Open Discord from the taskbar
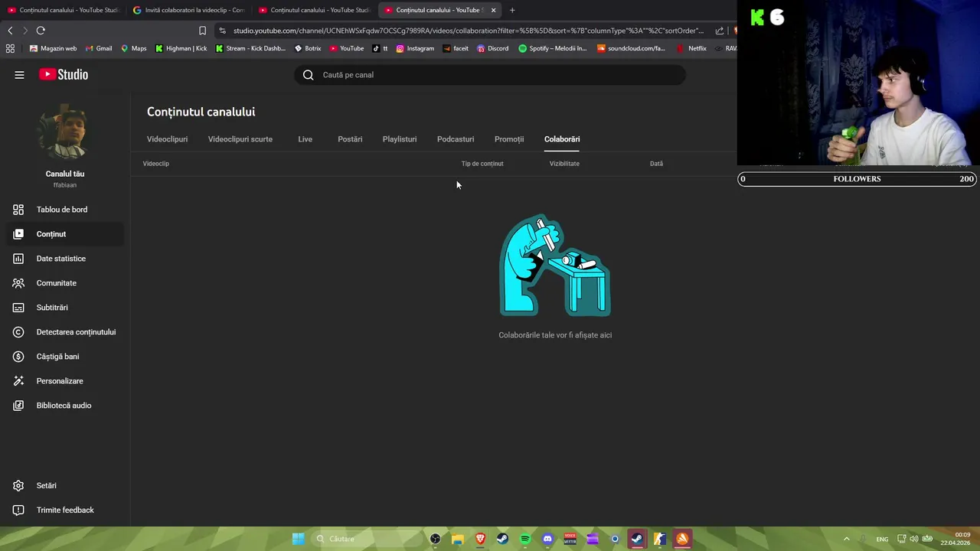Image resolution: width=980 pixels, height=551 pixels. point(547,539)
